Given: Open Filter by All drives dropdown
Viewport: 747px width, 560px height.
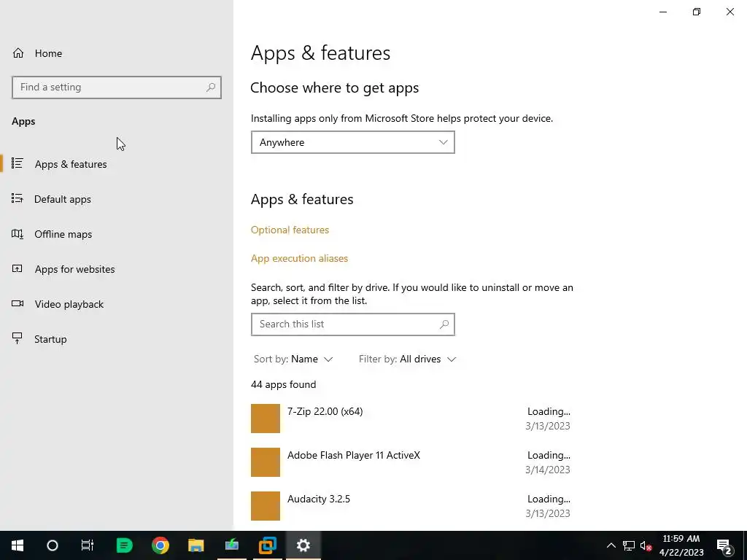Looking at the screenshot, I should [407, 359].
